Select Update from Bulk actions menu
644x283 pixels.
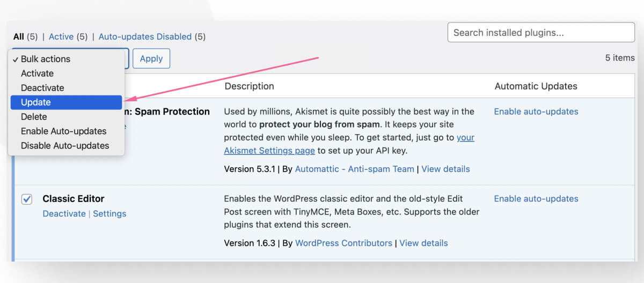pyautogui.click(x=36, y=102)
